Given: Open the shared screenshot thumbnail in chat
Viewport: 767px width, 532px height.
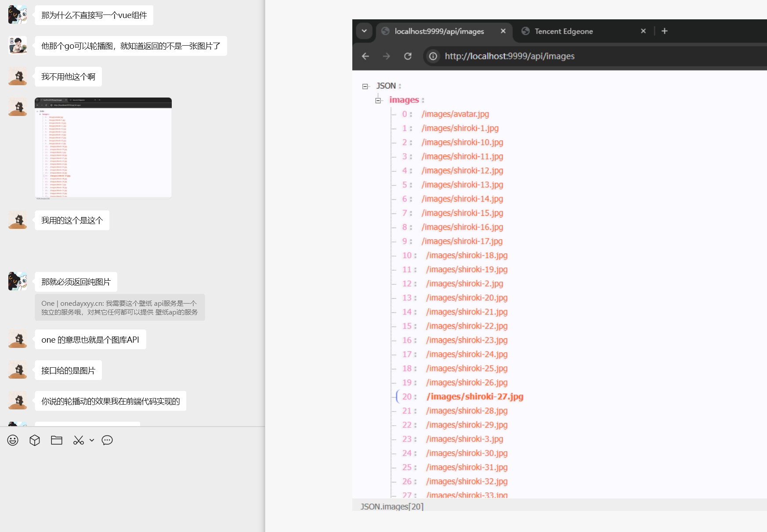Looking at the screenshot, I should [x=103, y=148].
